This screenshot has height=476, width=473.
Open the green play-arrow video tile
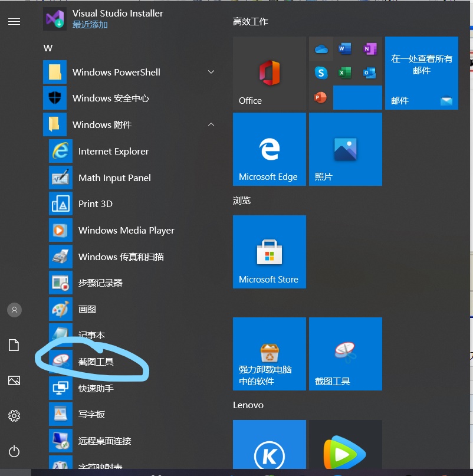point(346,445)
